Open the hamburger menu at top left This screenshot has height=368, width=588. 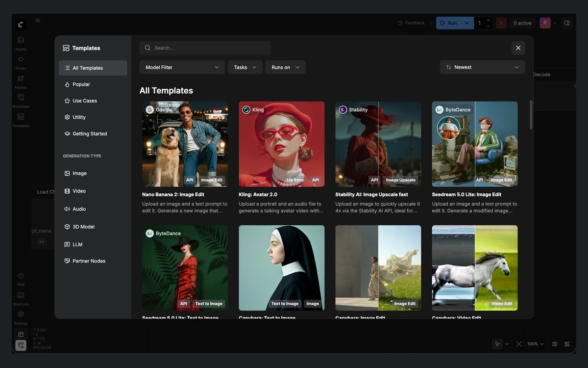point(38,21)
